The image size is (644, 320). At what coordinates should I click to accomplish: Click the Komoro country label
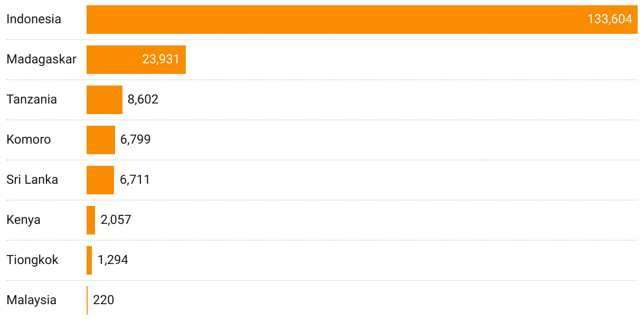tap(29, 139)
